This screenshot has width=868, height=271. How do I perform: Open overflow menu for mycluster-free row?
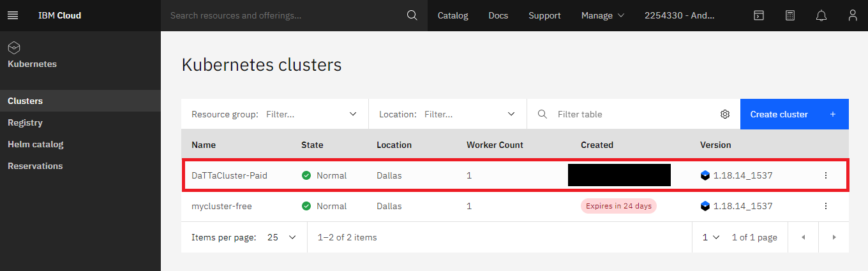tap(826, 206)
